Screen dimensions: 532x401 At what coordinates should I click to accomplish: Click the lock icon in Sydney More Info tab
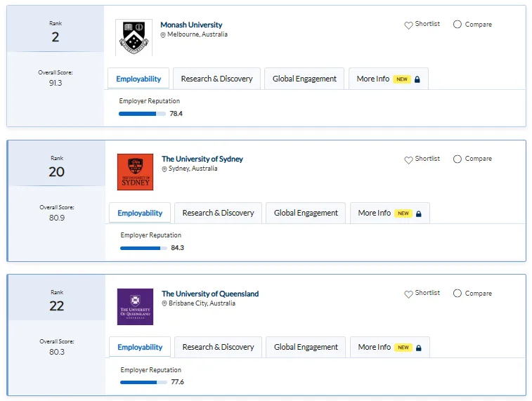coord(419,213)
